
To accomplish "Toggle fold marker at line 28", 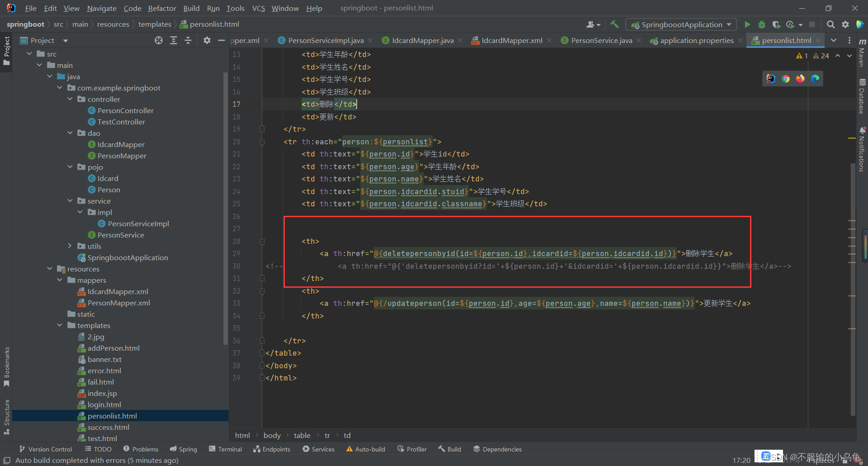I will (262, 241).
